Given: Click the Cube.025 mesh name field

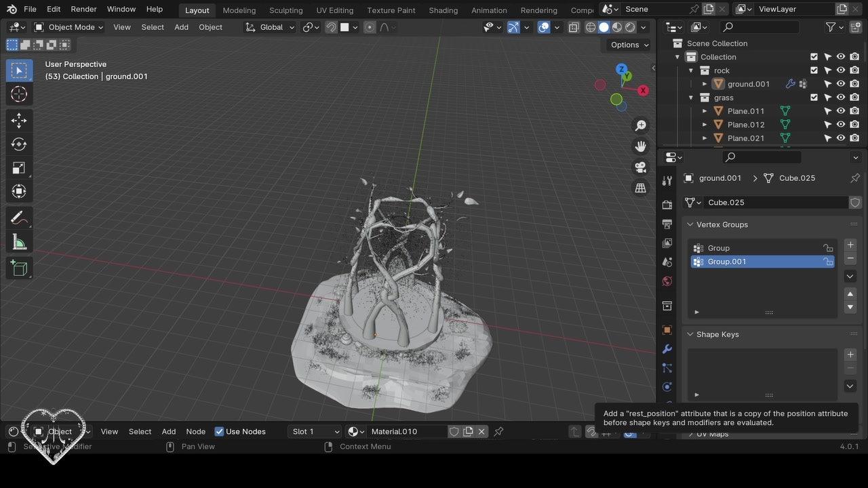Looking at the screenshot, I should (x=777, y=203).
